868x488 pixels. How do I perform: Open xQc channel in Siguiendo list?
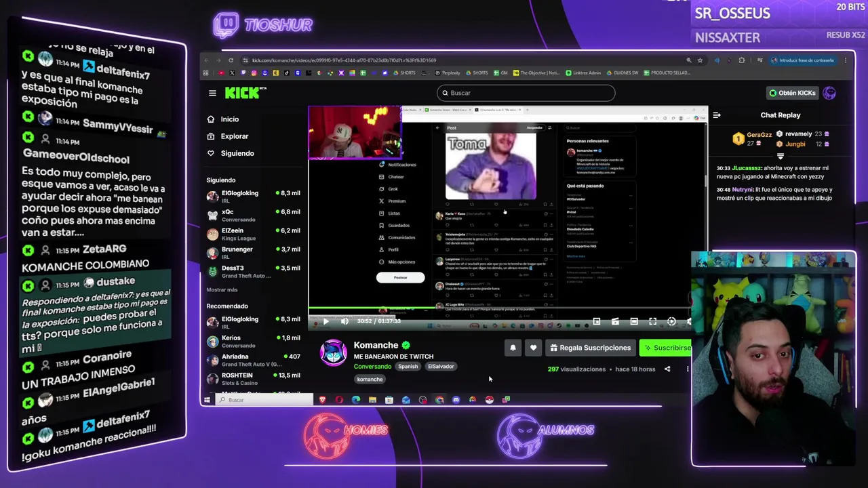click(x=253, y=216)
